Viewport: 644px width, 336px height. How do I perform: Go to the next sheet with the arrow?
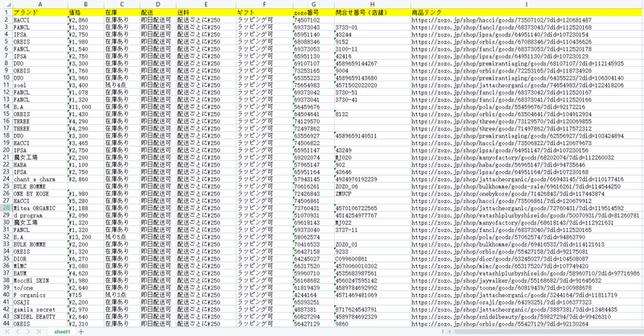(x=28, y=331)
